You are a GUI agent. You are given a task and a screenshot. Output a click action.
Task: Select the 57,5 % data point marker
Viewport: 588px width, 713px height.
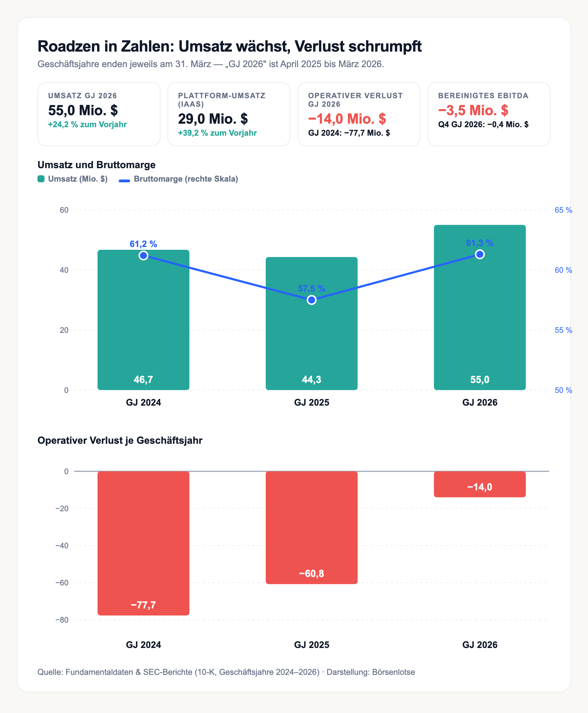311,300
